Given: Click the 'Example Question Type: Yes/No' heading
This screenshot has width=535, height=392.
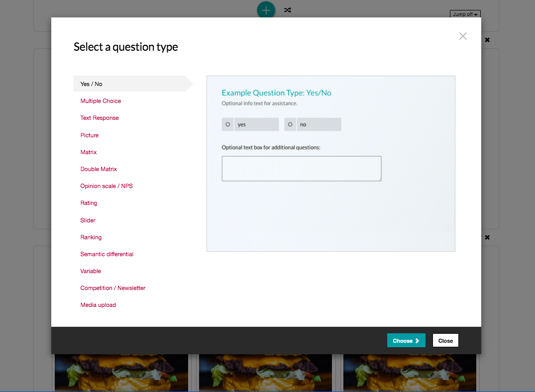Looking at the screenshot, I should point(276,93).
